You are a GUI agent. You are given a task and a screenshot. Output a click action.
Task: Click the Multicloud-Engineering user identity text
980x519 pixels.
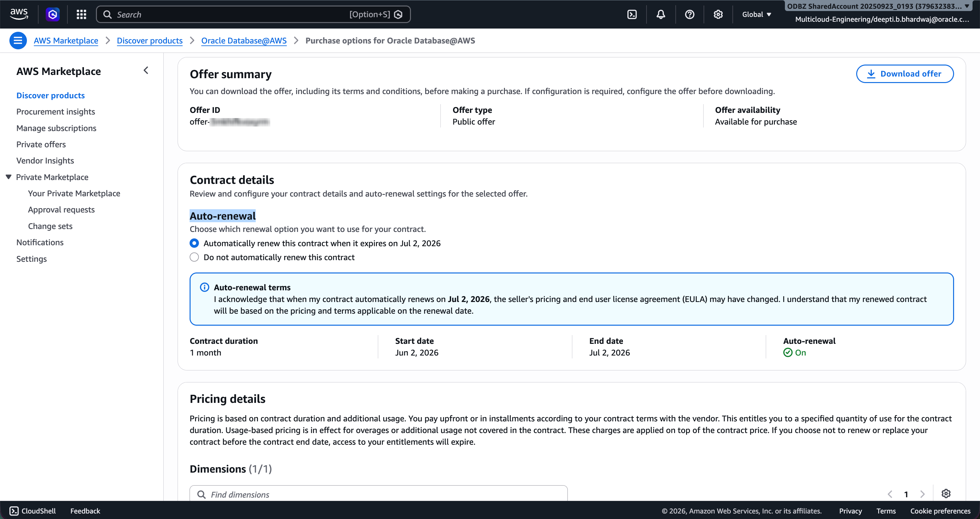[x=882, y=19]
